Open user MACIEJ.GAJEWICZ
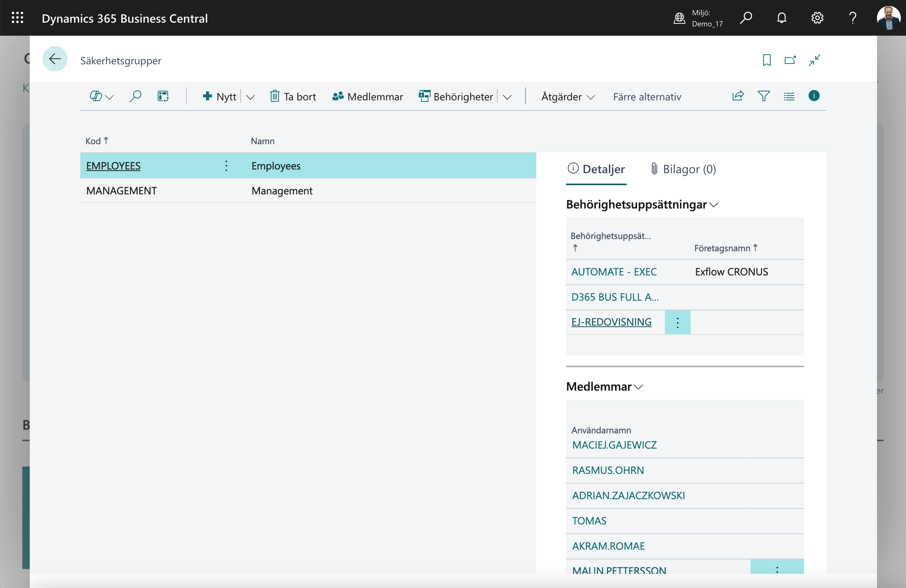Screen dimensions: 906x588 tap(614, 445)
